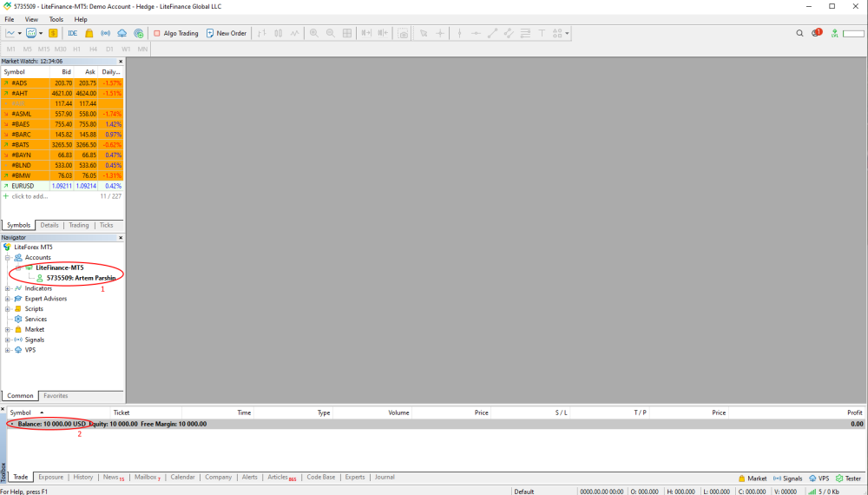Image resolution: width=868 pixels, height=495 pixels.
Task: Open the VPS cloud toolbar icon
Action: (x=122, y=33)
